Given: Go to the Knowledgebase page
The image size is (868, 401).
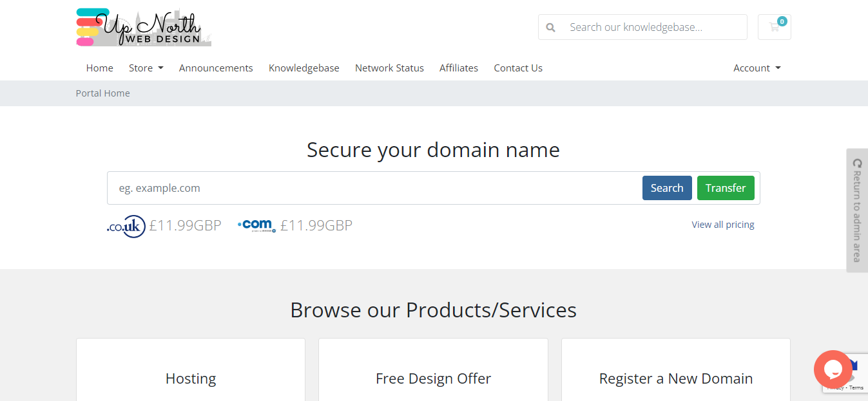Looking at the screenshot, I should point(304,68).
